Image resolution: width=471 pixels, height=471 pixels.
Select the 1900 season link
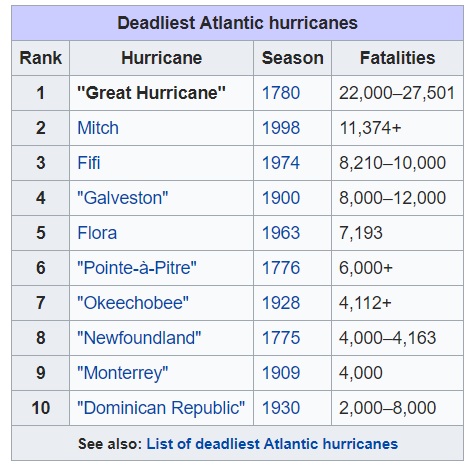pyautogui.click(x=281, y=198)
